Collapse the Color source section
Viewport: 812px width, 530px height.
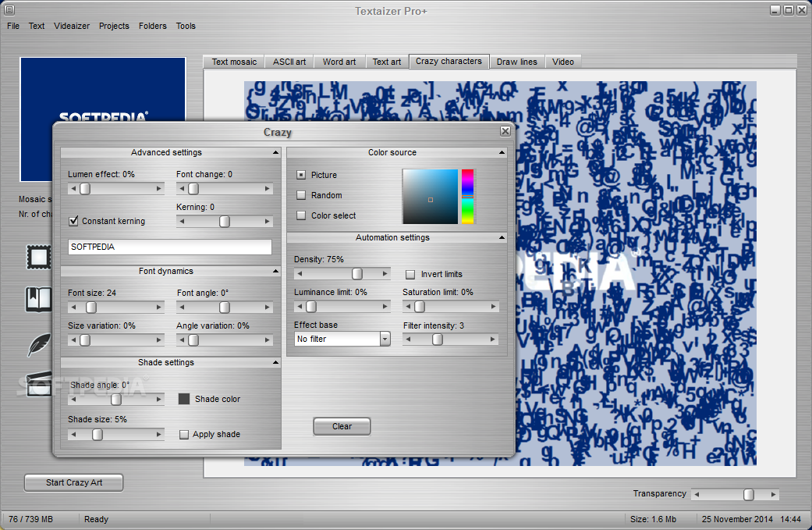(x=502, y=152)
